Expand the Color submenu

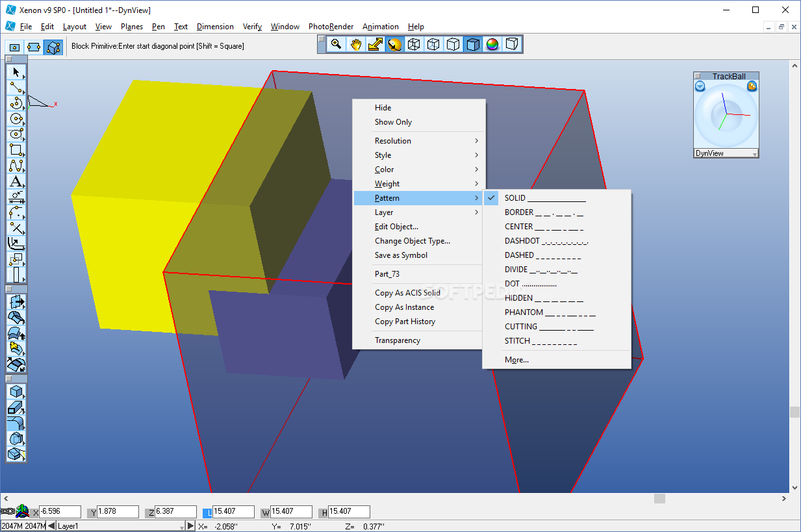(x=426, y=170)
